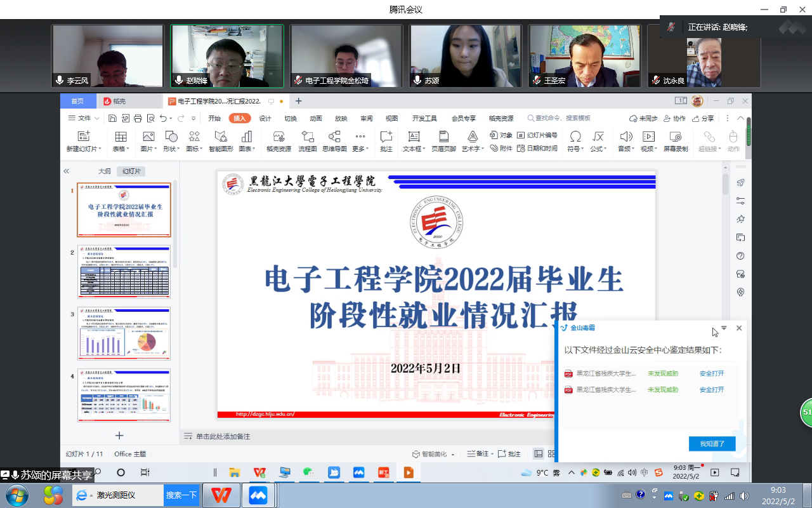The height and width of the screenshot is (508, 812).
Task: Click the slide editor's vertical scrollbar
Action: coord(726,184)
